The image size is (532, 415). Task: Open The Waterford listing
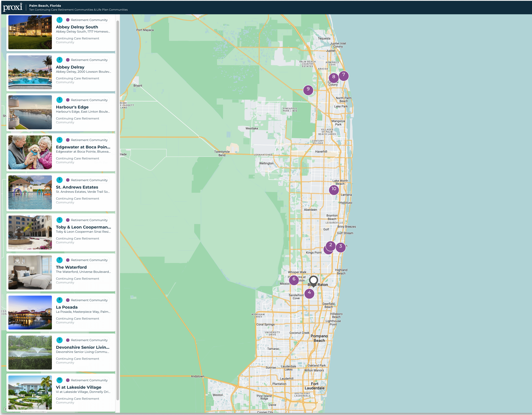pyautogui.click(x=71, y=267)
